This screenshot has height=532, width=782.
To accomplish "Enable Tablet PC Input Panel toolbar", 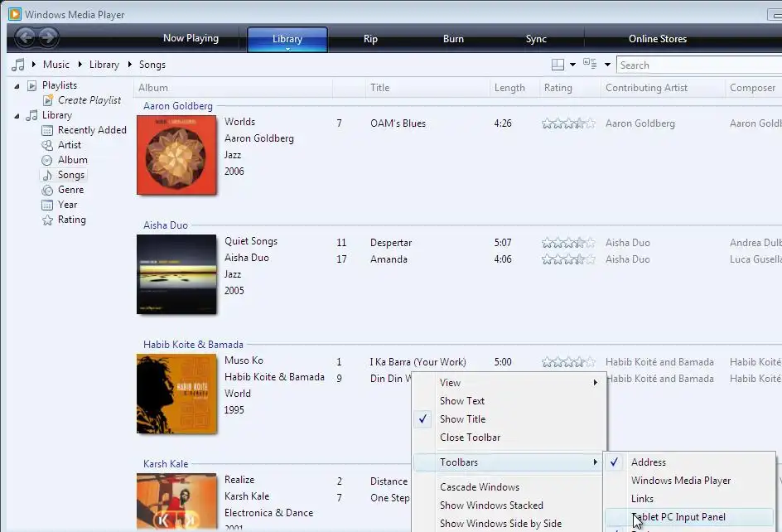I will pyautogui.click(x=689, y=517).
